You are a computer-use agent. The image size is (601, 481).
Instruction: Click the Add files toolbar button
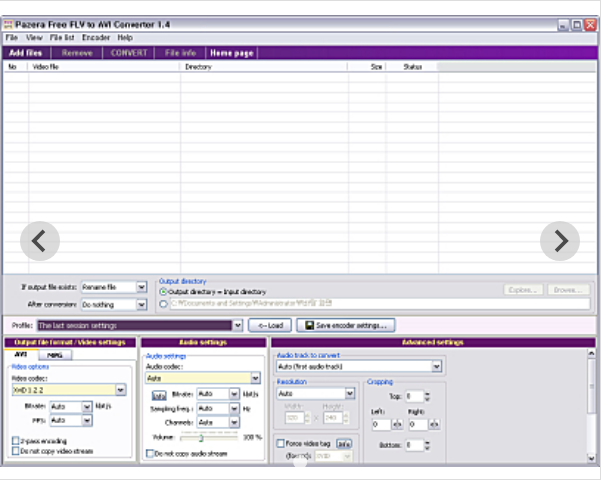pyautogui.click(x=26, y=53)
